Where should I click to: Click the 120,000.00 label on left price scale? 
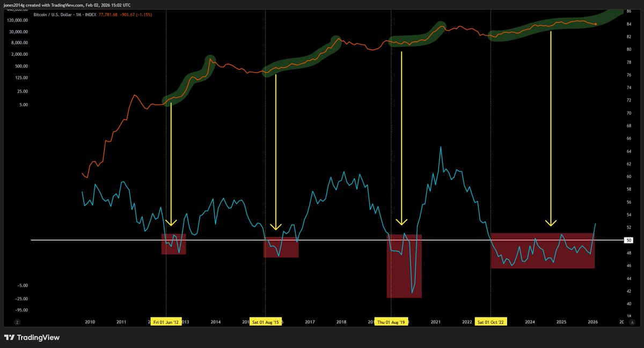click(18, 20)
